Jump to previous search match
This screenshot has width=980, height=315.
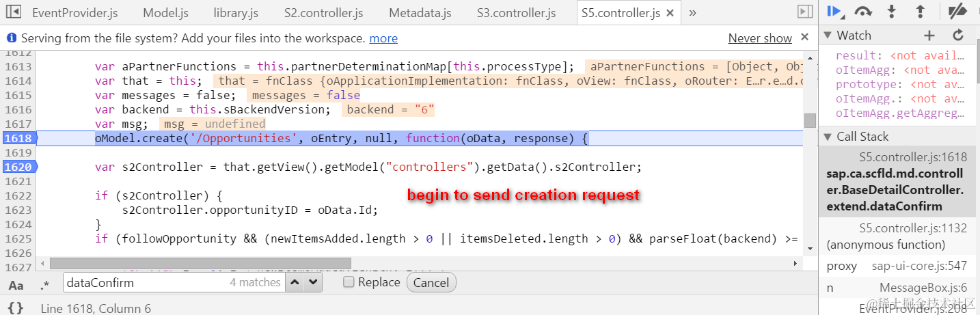(x=295, y=282)
